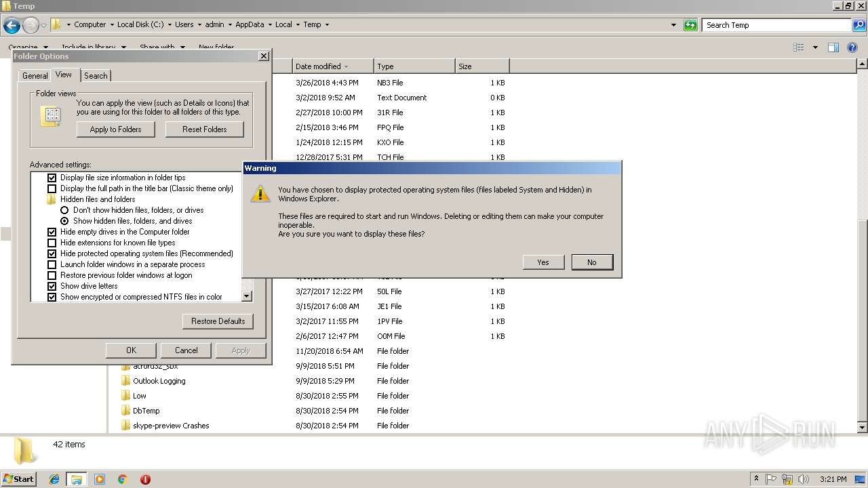Select the acrord32_sbx folder icon
The width and height of the screenshot is (868, 488).
pyautogui.click(x=125, y=366)
